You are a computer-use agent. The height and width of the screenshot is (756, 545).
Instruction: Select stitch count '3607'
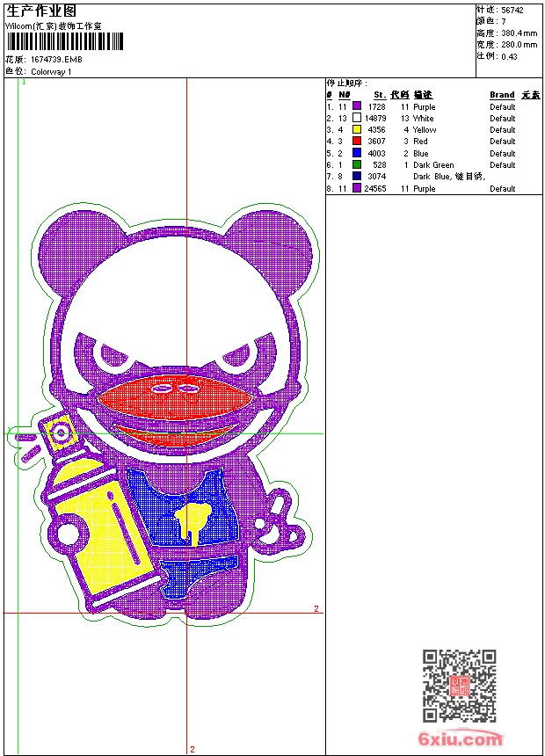point(377,142)
